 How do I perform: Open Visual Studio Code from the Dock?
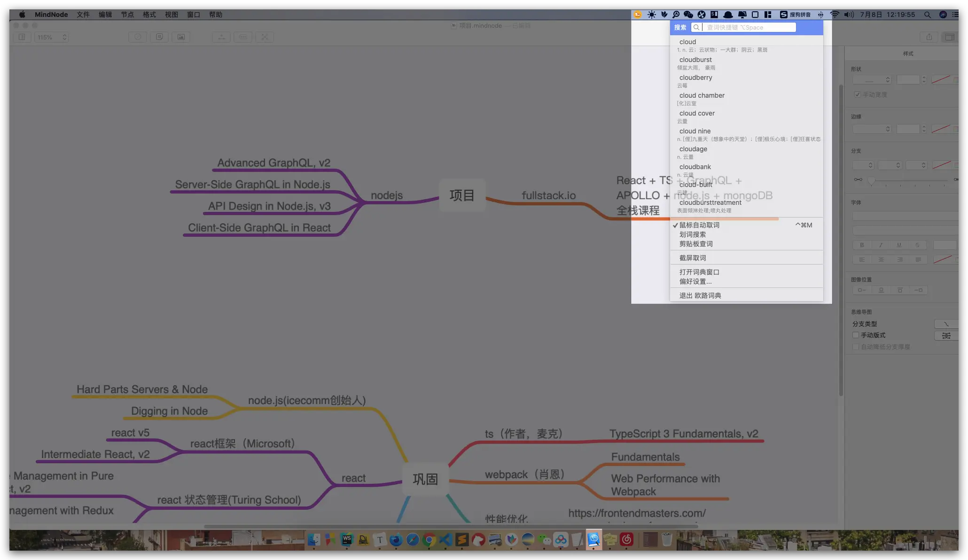[x=445, y=540]
